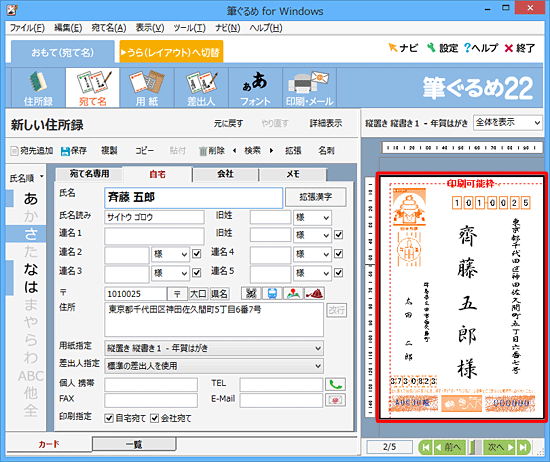Go to next search result arrow
This screenshot has width=550, height=462.
pos(271,151)
